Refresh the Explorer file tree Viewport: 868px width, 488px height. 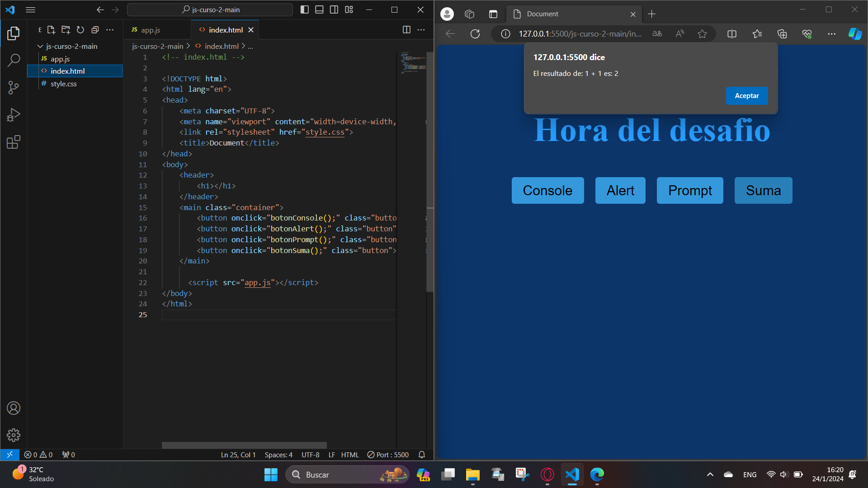coord(80,30)
